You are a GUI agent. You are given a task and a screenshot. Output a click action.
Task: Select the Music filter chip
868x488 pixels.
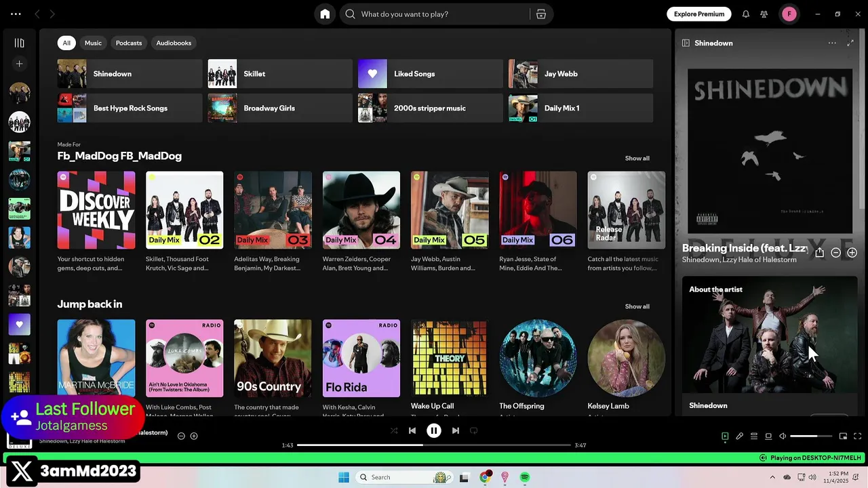point(93,43)
